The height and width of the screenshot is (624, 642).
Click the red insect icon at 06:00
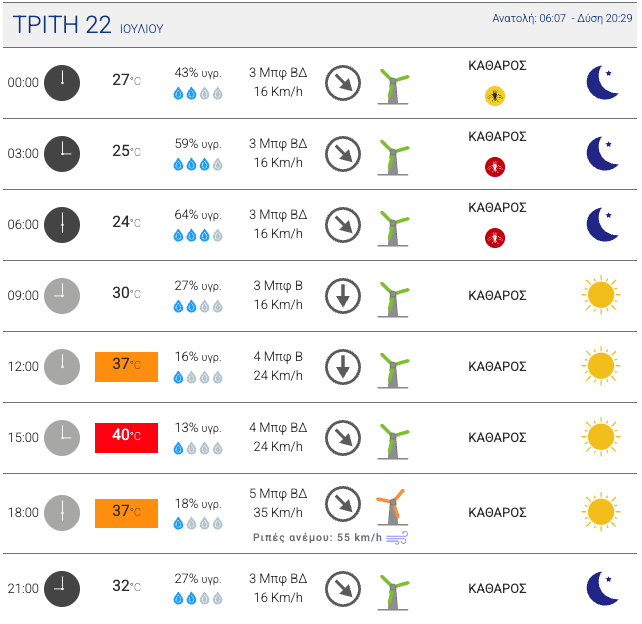click(x=494, y=238)
